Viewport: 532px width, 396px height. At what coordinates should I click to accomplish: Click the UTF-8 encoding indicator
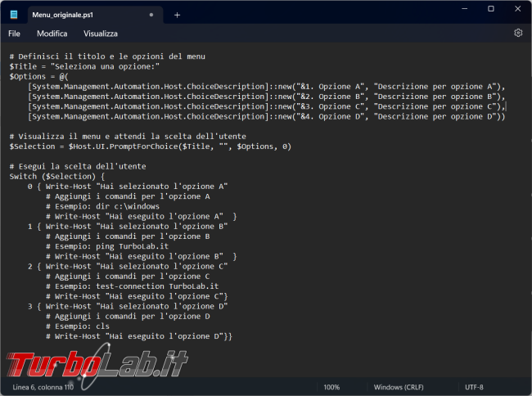(474, 387)
